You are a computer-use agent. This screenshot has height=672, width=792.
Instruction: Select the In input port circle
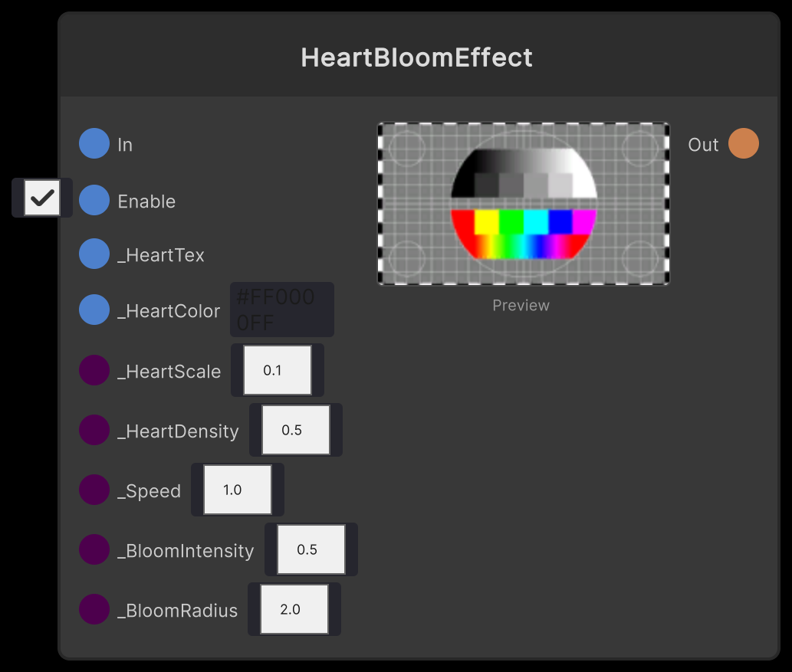[x=94, y=143]
